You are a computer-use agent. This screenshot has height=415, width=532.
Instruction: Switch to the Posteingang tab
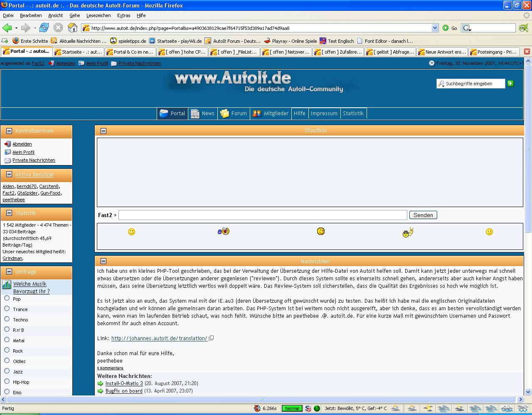click(493, 52)
